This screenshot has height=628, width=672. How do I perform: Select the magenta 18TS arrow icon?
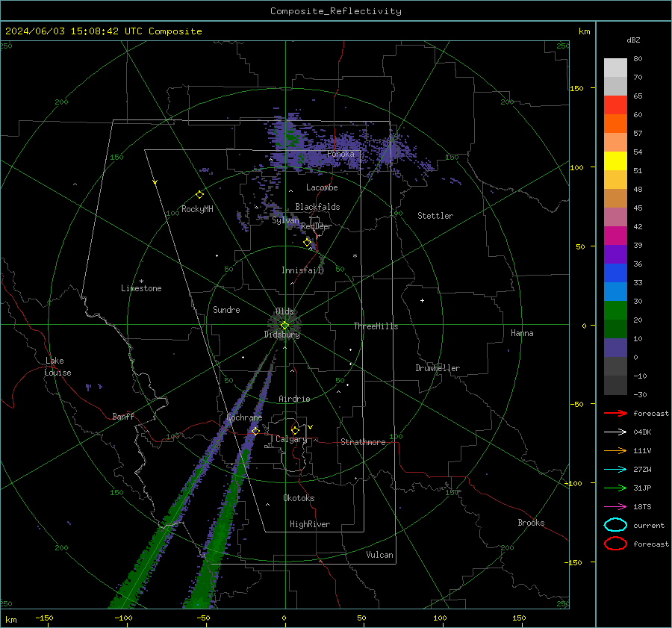[615, 507]
